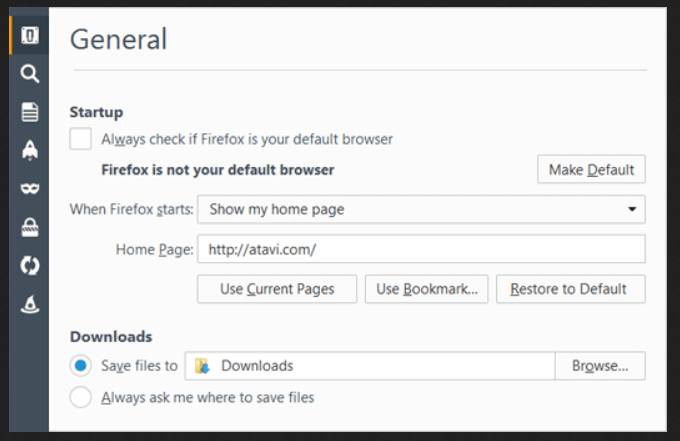Expand the When Firefox starts dropdown
This screenshot has height=441, width=680.
[x=421, y=209]
